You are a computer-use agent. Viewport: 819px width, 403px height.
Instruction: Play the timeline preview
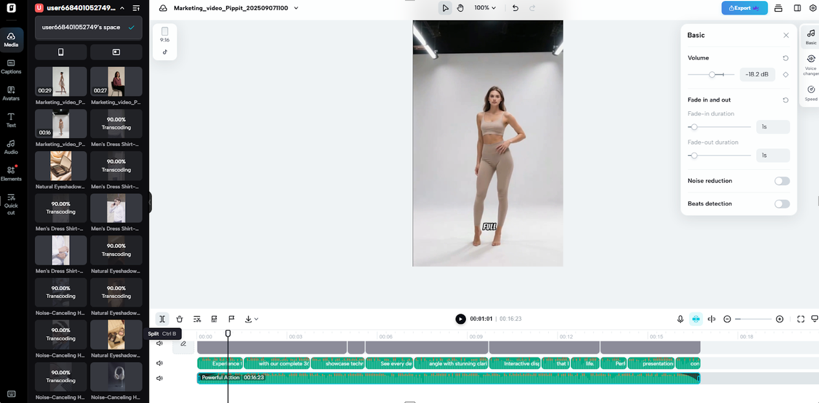coord(460,319)
